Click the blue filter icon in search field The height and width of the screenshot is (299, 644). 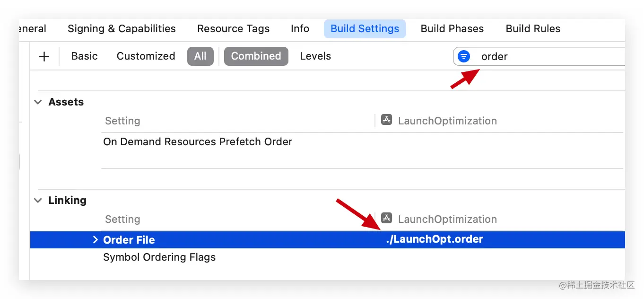coord(464,56)
